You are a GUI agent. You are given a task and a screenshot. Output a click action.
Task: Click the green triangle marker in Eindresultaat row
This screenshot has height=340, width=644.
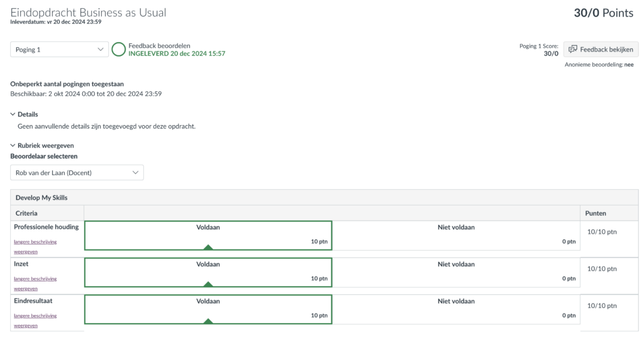208,321
